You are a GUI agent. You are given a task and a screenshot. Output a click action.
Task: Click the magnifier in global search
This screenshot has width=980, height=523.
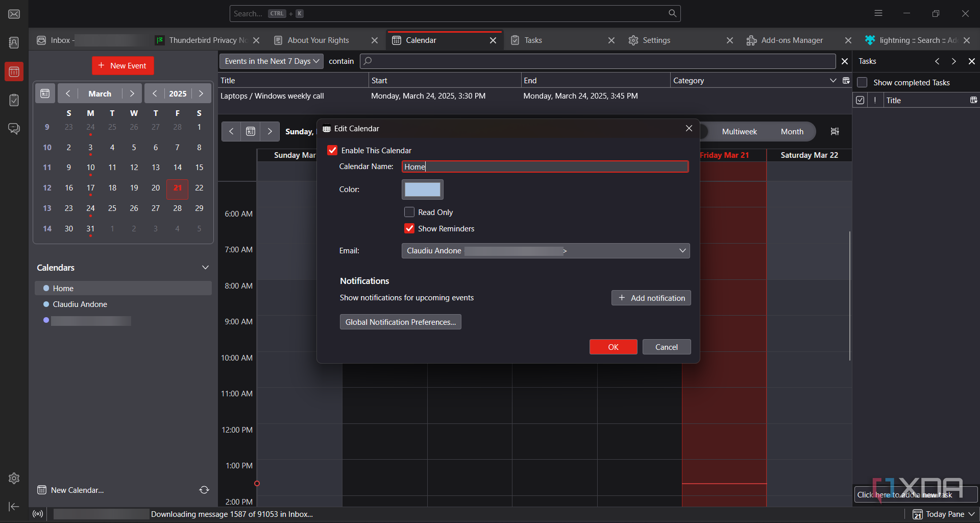click(672, 14)
